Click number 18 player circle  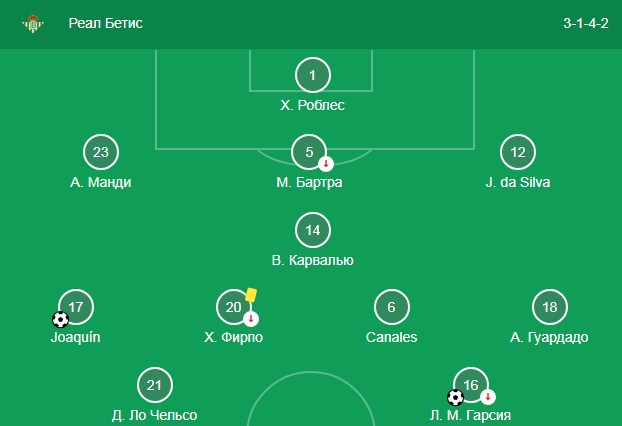(x=549, y=308)
